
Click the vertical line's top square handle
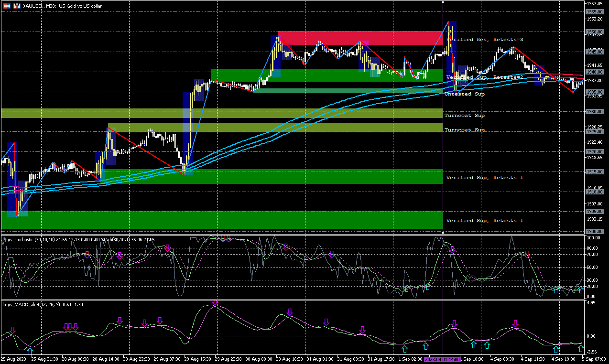coord(443,2)
